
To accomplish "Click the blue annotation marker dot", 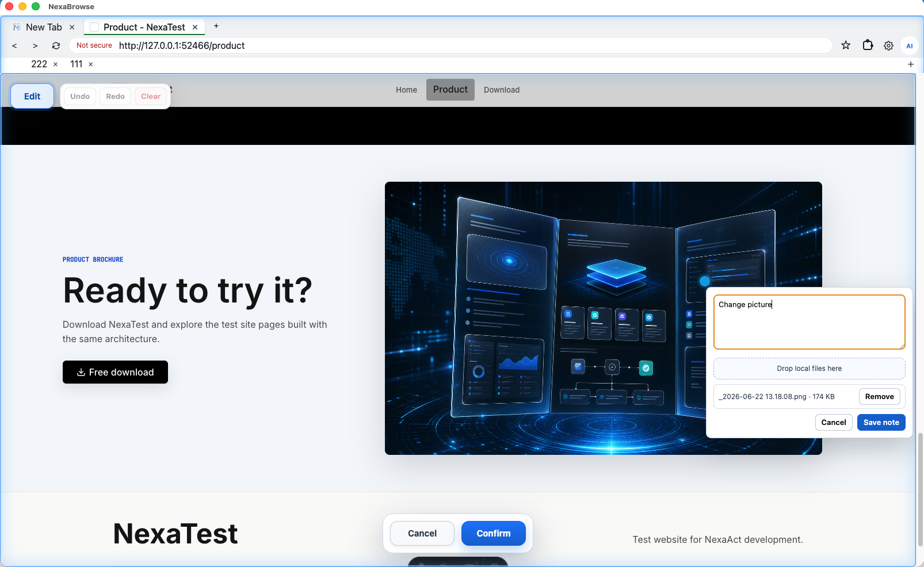I will [x=704, y=281].
